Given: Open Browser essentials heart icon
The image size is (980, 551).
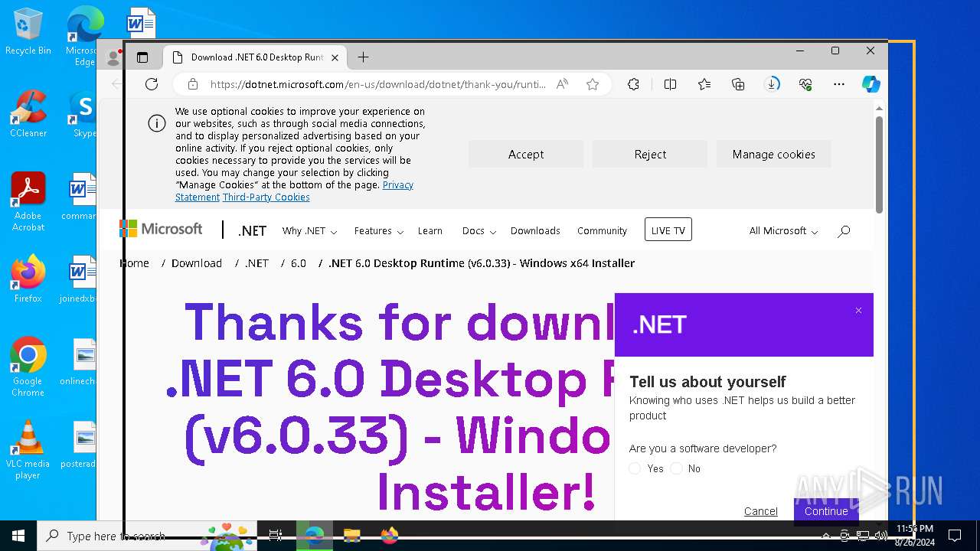Looking at the screenshot, I should pos(805,84).
